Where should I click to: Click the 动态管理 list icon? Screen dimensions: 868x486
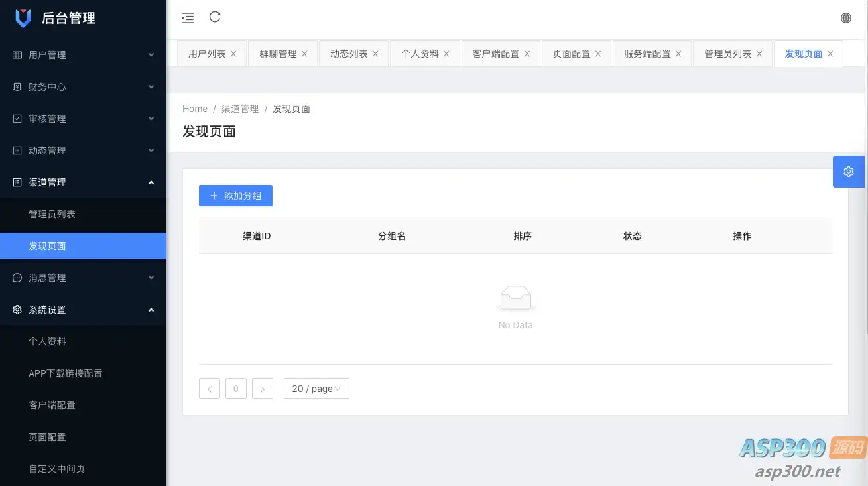tap(17, 151)
